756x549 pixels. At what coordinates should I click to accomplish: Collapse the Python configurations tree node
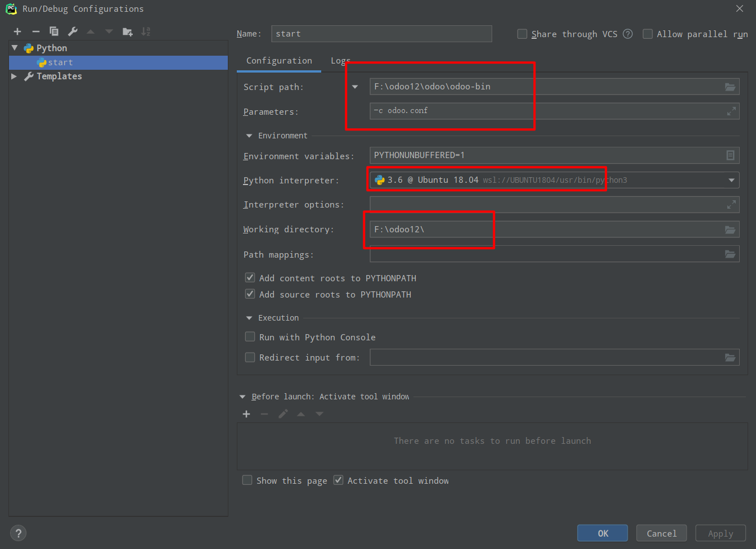pyautogui.click(x=15, y=48)
